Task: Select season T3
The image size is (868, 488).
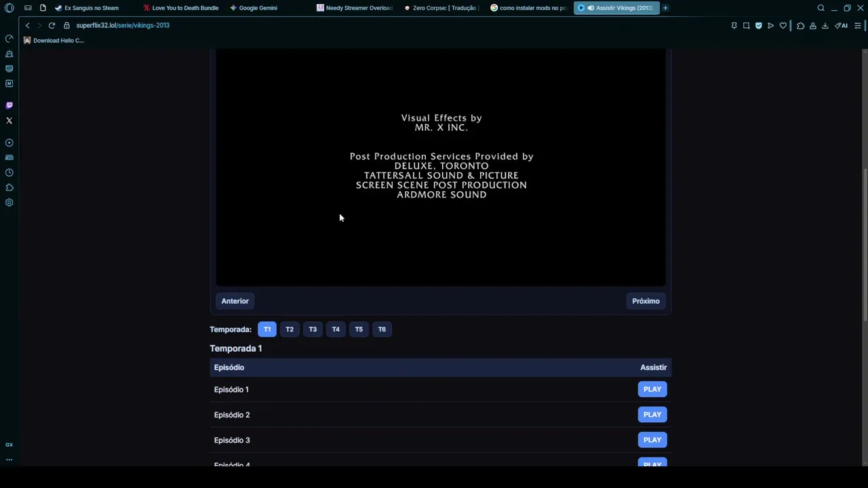Action: [x=313, y=329]
